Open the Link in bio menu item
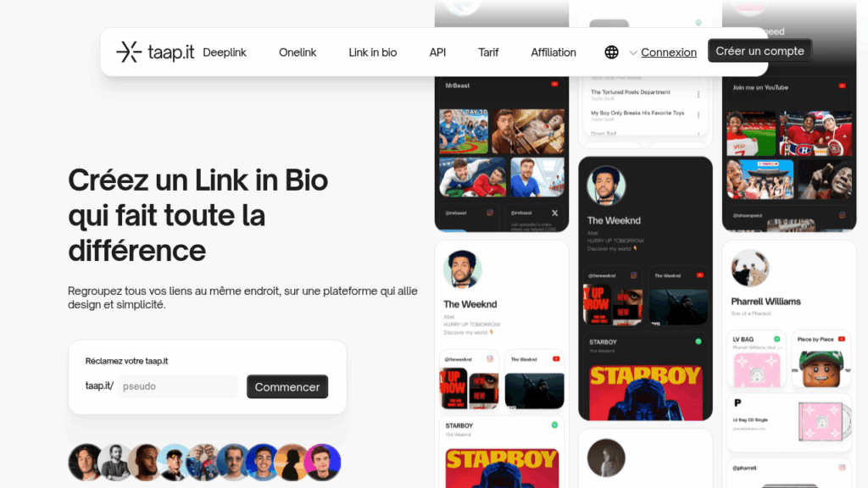This screenshot has width=868, height=488. tap(373, 53)
